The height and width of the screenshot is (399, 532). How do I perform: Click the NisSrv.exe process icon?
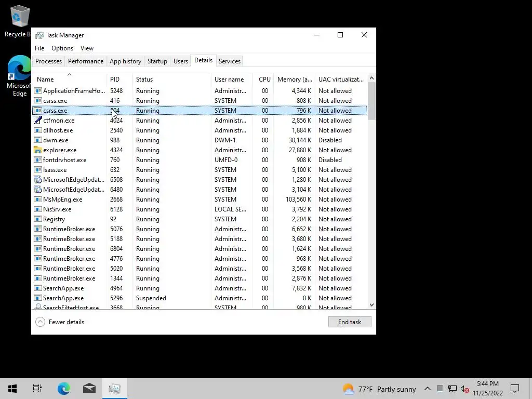coord(38,209)
